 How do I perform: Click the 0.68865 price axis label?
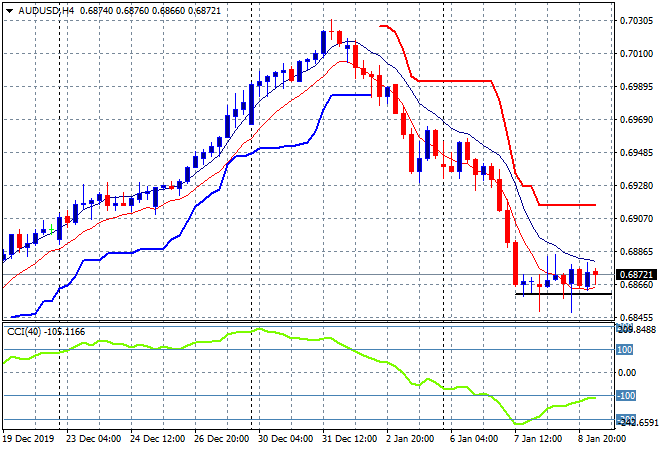pyautogui.click(x=637, y=252)
